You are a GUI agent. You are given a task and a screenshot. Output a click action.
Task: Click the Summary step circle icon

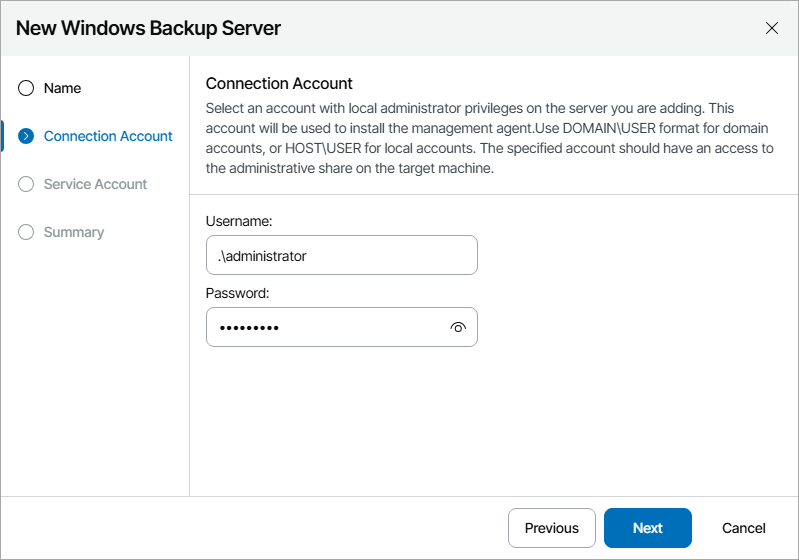click(26, 232)
